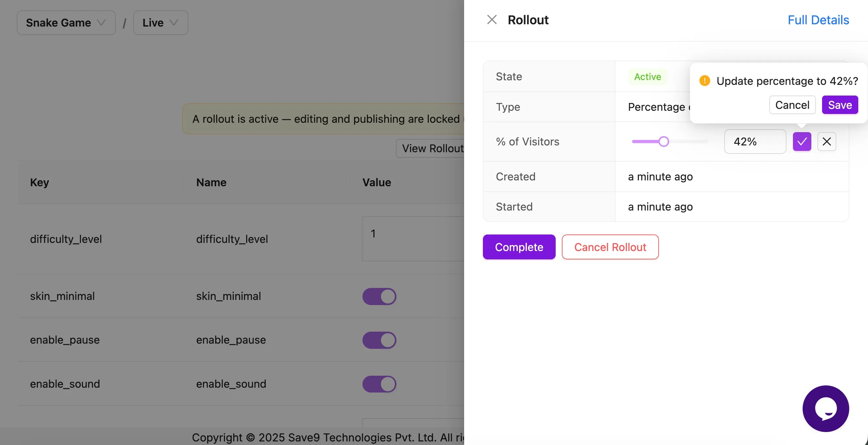Click the Started 'a minute ago' value

(x=660, y=207)
